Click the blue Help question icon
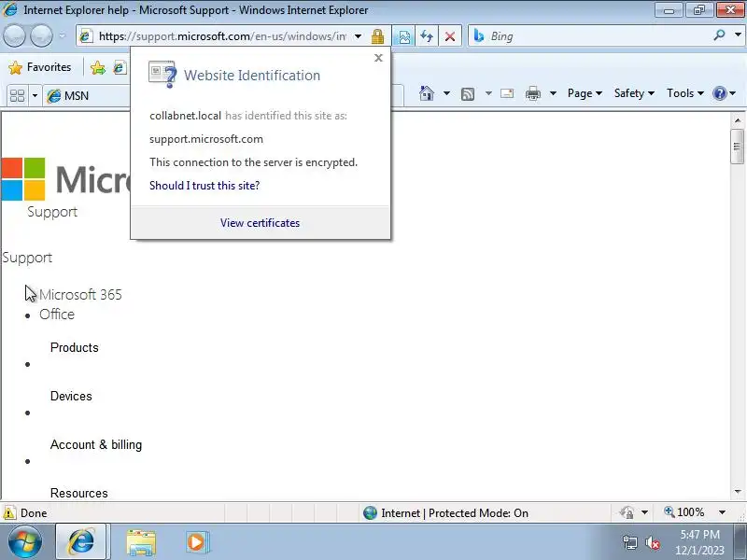This screenshot has height=560, width=747. 719,93
